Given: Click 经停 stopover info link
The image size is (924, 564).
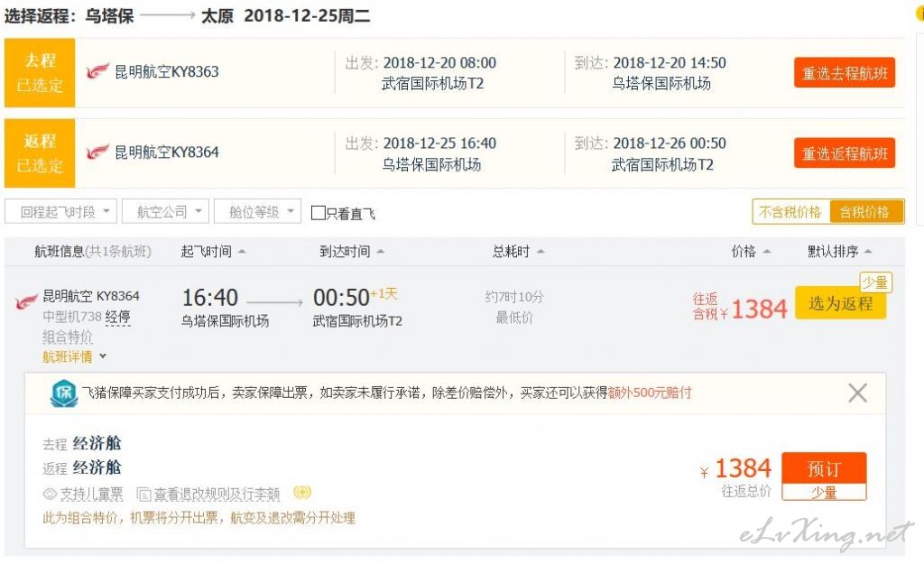Looking at the screenshot, I should pos(118,317).
